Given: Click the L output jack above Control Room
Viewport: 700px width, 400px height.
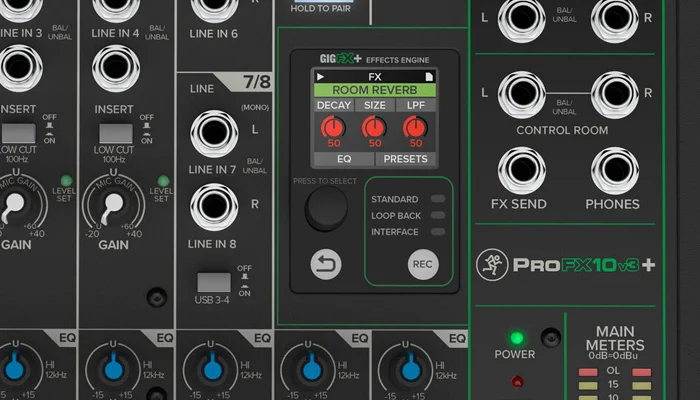Looking at the screenshot, I should pos(521,19).
